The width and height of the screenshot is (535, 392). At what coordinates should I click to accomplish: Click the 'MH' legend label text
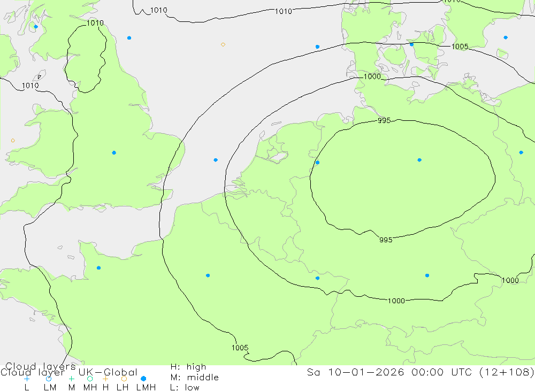coord(90,388)
